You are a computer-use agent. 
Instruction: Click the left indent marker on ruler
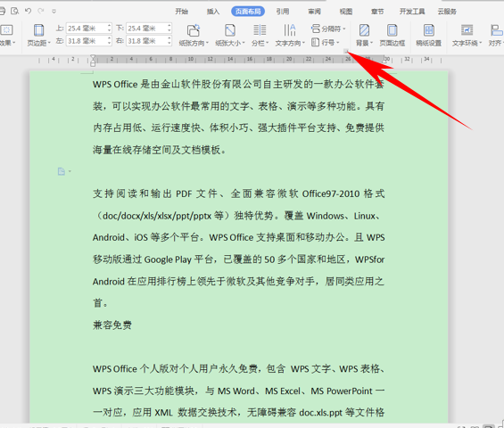93,63
